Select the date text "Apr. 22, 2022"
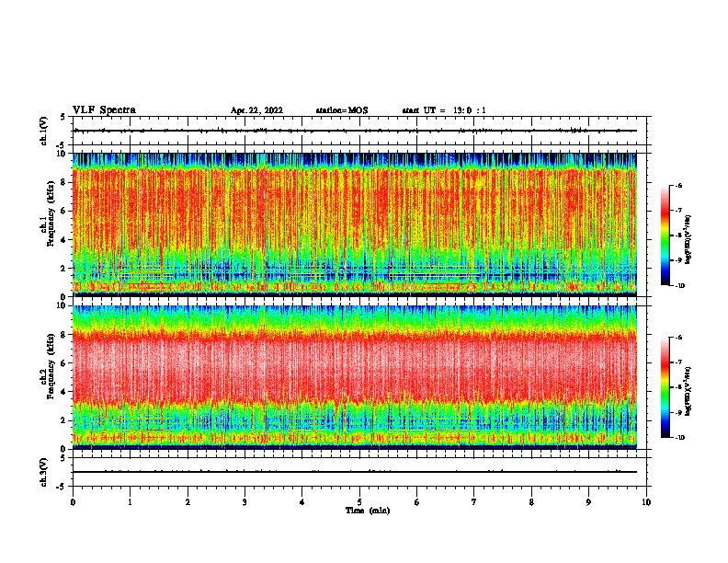The height and width of the screenshot is (563, 728). (x=256, y=110)
